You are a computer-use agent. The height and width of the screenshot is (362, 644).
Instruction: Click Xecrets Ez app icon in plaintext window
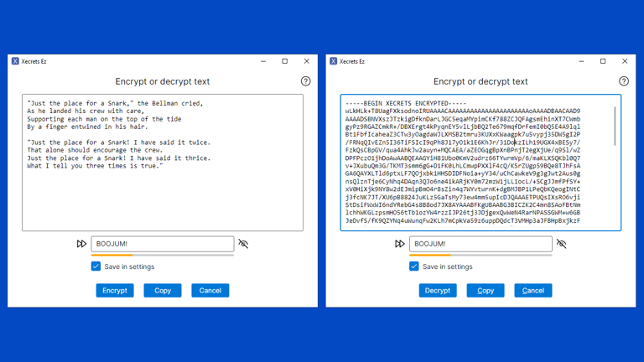pyautogui.click(x=15, y=61)
